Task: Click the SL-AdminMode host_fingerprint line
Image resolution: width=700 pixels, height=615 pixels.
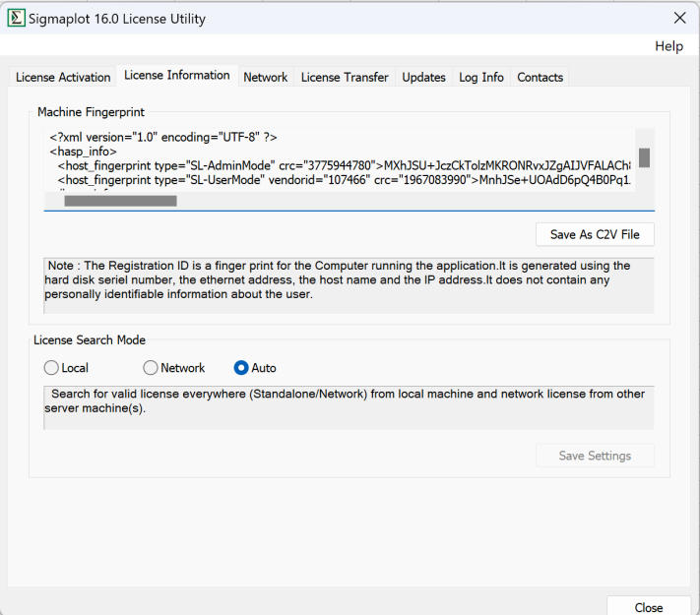Action: (344, 165)
